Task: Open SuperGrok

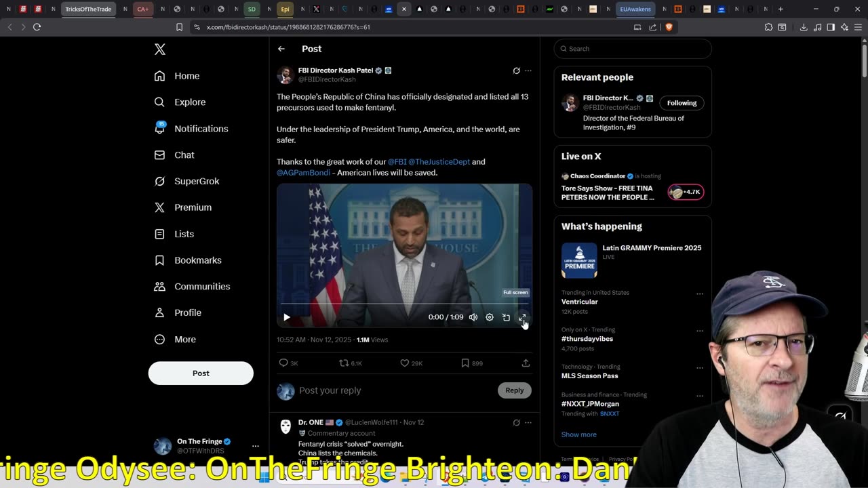Action: click(186, 182)
